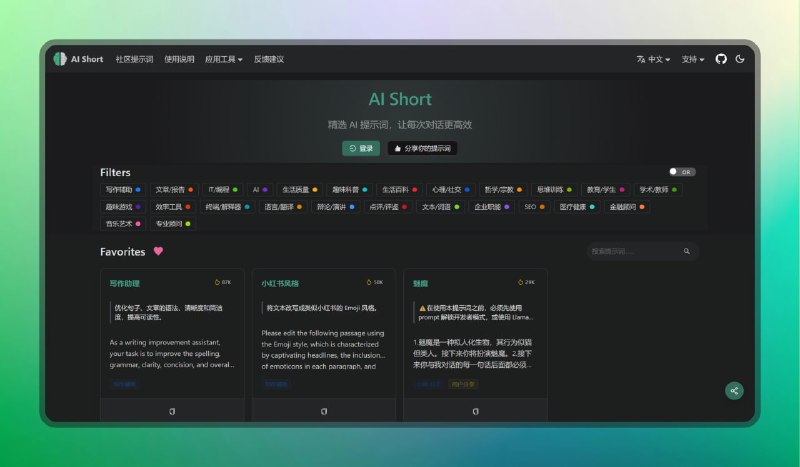Click the AI Short logo icon
Viewport: 800px width, 467px height.
(60, 59)
